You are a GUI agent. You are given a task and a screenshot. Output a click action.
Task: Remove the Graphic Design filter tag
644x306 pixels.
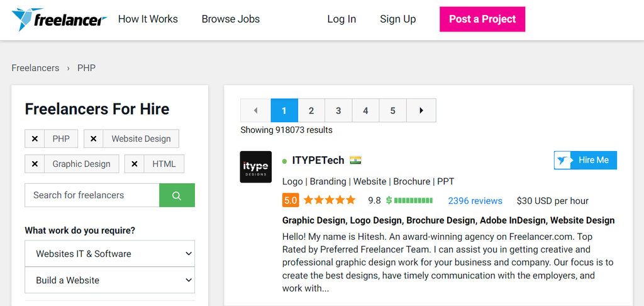(35, 164)
